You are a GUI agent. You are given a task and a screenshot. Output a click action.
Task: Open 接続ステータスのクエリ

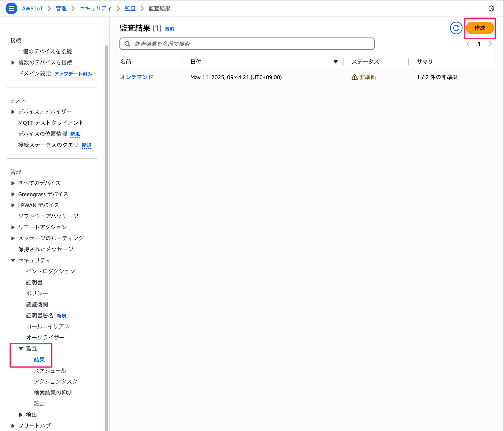pos(48,145)
